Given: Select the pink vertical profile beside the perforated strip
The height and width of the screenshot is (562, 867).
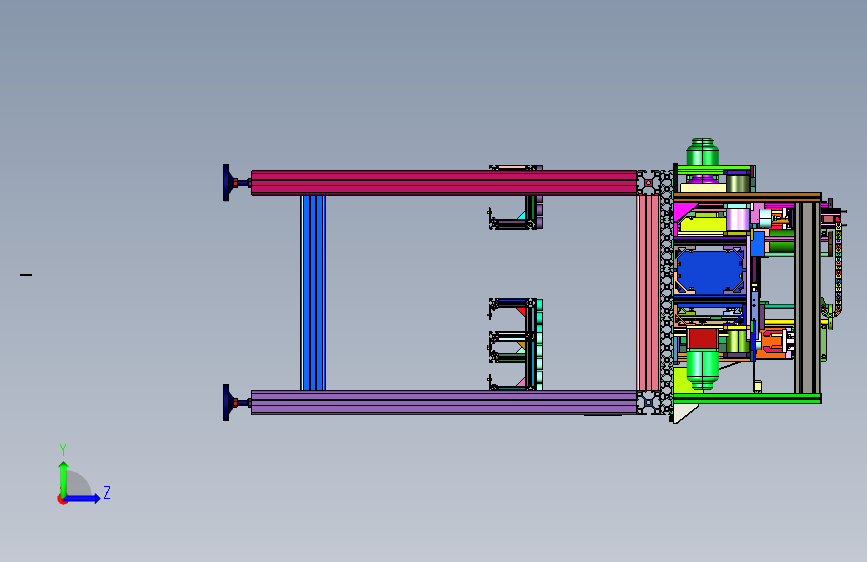Looking at the screenshot, I should pyautogui.click(x=648, y=293).
